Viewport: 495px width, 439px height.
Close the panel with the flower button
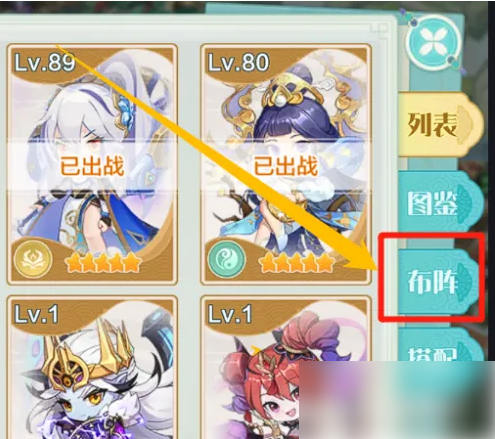[434, 43]
